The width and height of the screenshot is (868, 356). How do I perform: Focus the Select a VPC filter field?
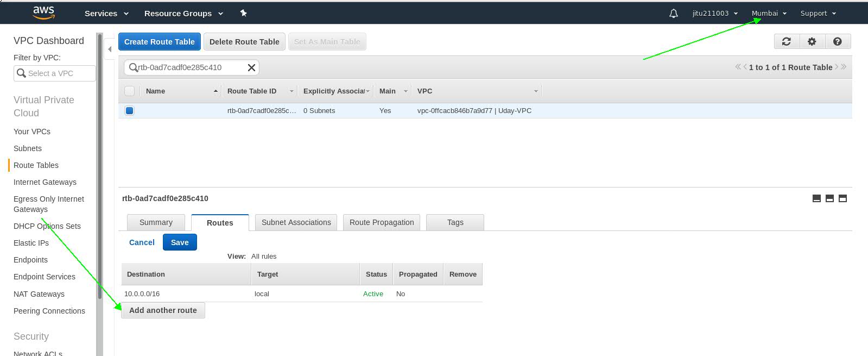55,73
